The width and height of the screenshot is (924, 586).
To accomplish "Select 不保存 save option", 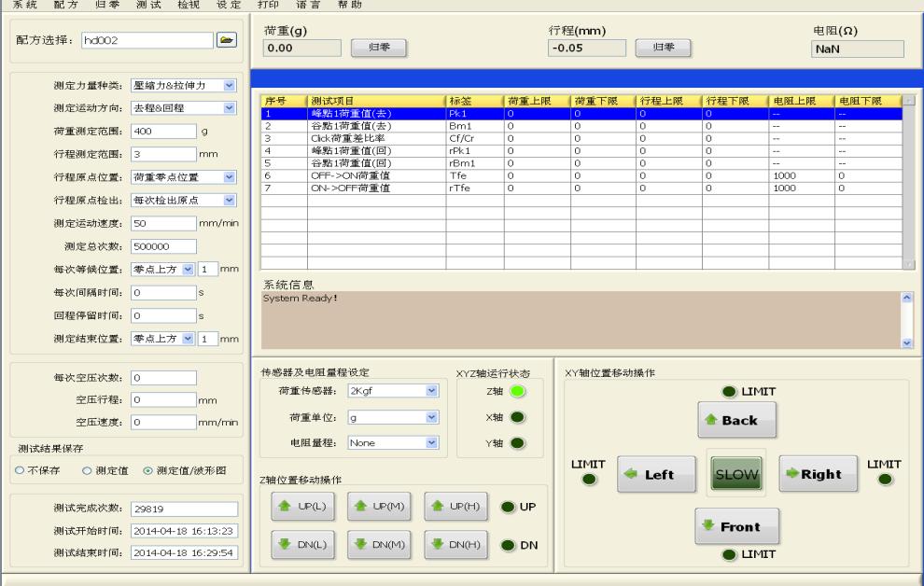I will [20, 470].
